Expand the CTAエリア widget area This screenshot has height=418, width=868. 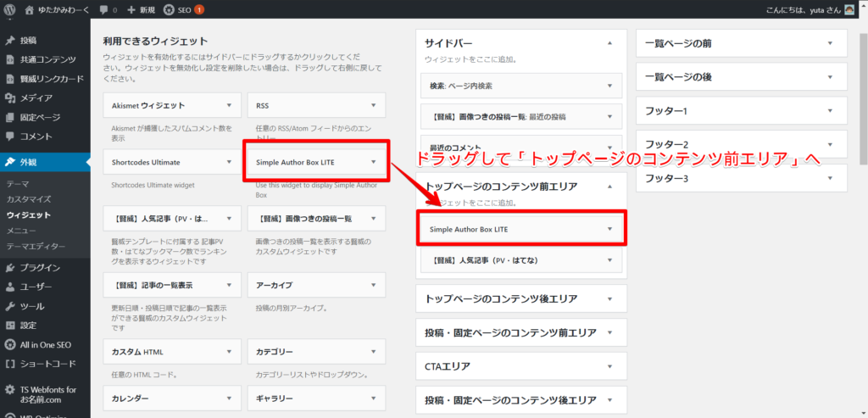tap(609, 366)
